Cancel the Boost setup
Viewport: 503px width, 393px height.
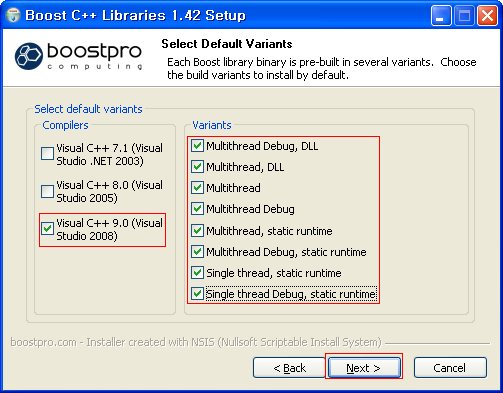(450, 368)
